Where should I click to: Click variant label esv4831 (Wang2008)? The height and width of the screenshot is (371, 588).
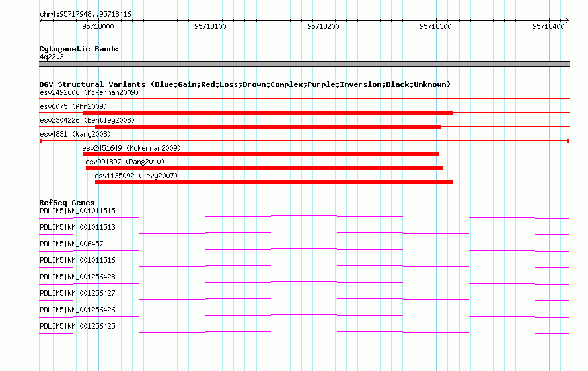[75, 134]
